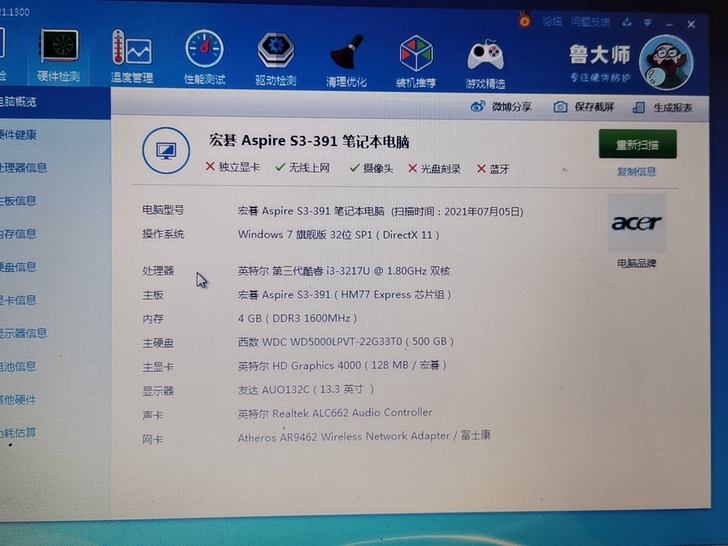Click the 光盘刻录 status indicator

[434, 169]
